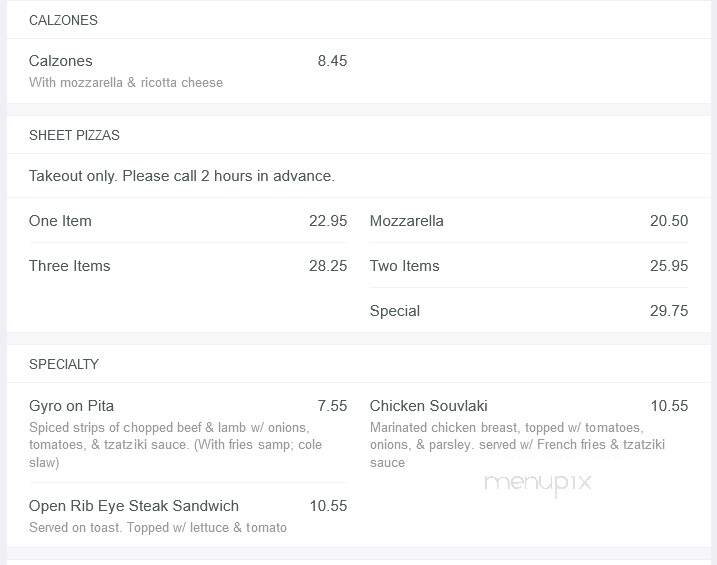Click the takeout only notice text

[x=181, y=176]
